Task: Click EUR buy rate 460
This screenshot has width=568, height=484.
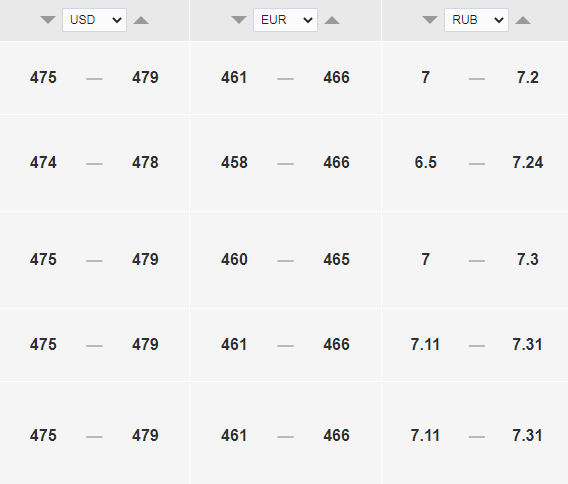Action: [234, 259]
